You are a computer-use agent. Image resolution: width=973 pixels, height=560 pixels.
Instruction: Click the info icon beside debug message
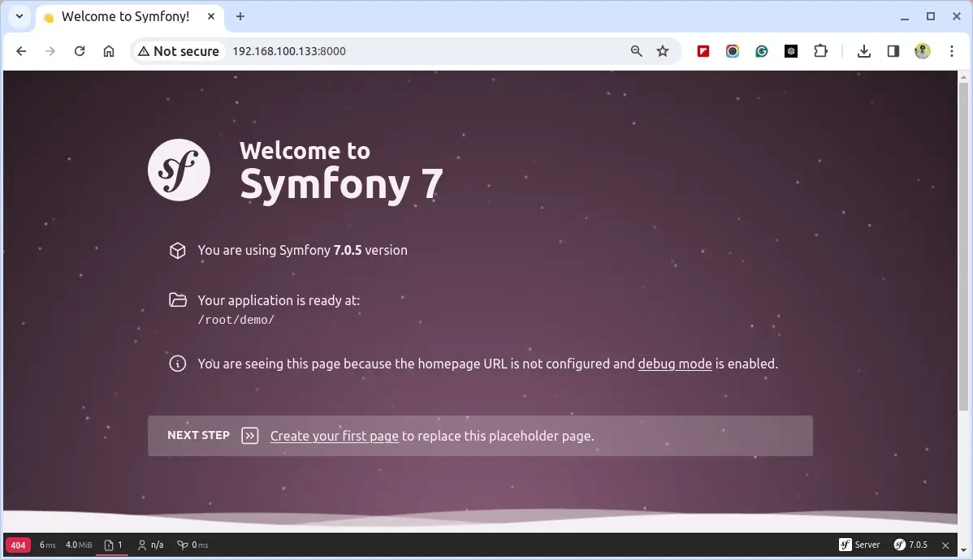178,364
